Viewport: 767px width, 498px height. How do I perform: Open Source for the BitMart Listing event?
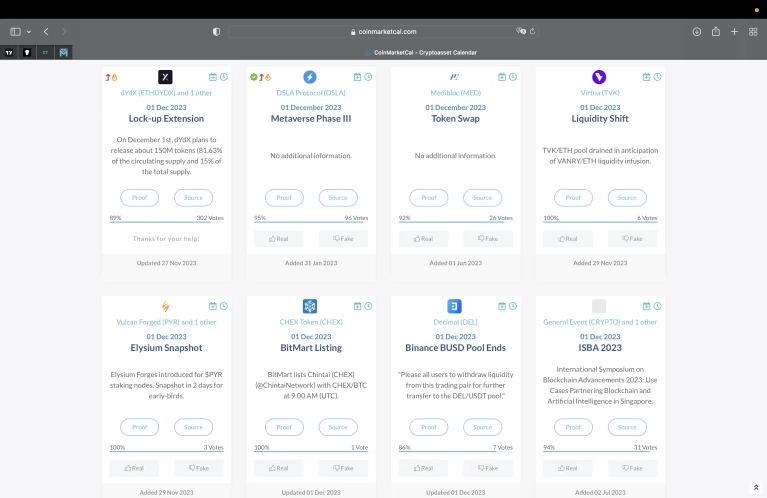coord(337,427)
